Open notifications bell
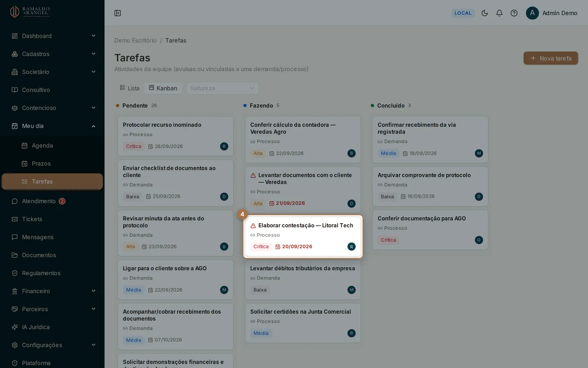The width and height of the screenshot is (588, 368). 499,13
